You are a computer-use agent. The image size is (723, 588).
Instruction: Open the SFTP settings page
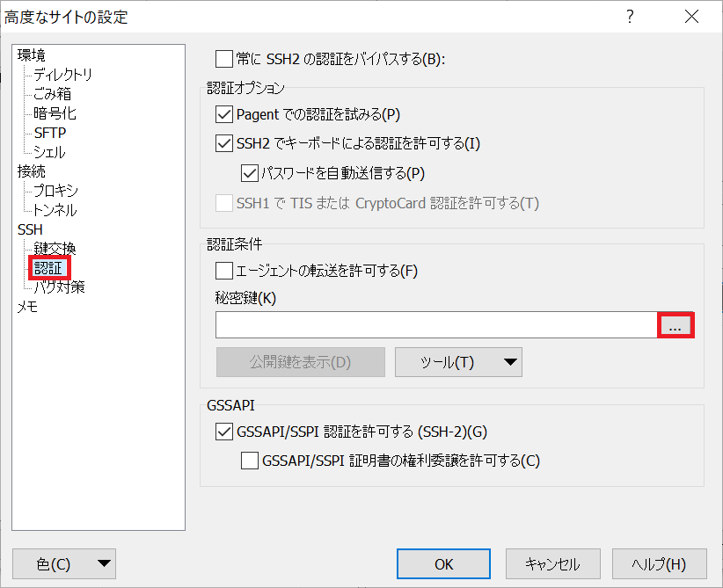pyautogui.click(x=50, y=133)
